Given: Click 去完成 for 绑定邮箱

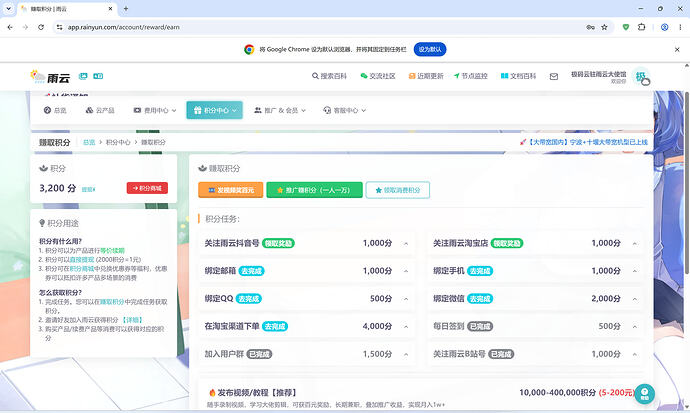Looking at the screenshot, I should (251, 271).
